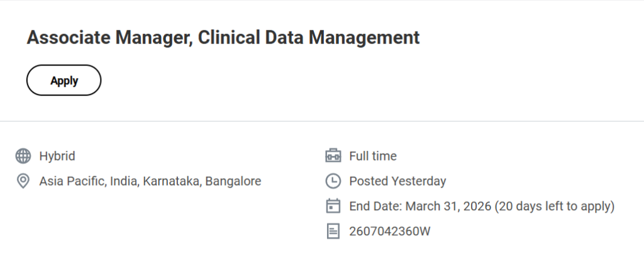The image size is (644, 253).
Task: Click the 'Full time' text
Action: click(x=373, y=156)
